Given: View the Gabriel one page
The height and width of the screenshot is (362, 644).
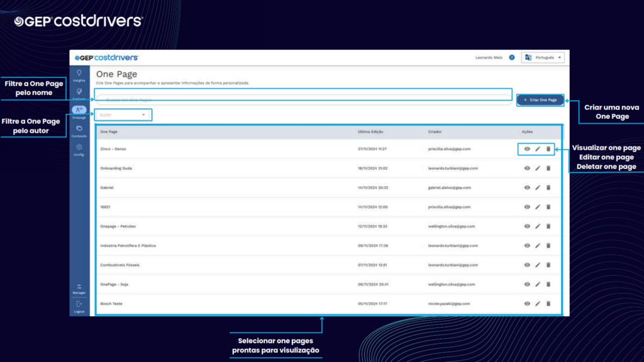Looking at the screenshot, I should click(x=527, y=187).
